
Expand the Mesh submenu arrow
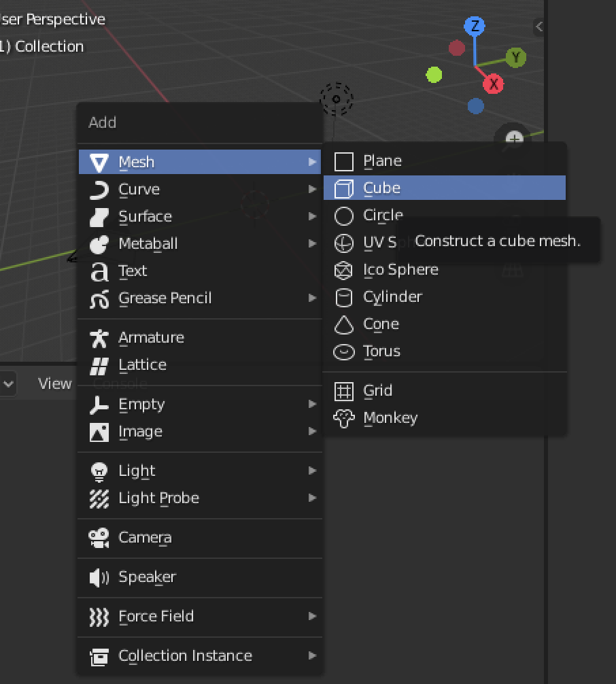coord(312,162)
